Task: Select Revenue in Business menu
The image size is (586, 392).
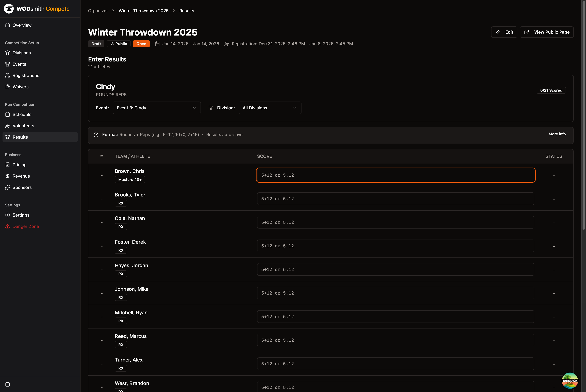Action: pyautogui.click(x=40, y=176)
